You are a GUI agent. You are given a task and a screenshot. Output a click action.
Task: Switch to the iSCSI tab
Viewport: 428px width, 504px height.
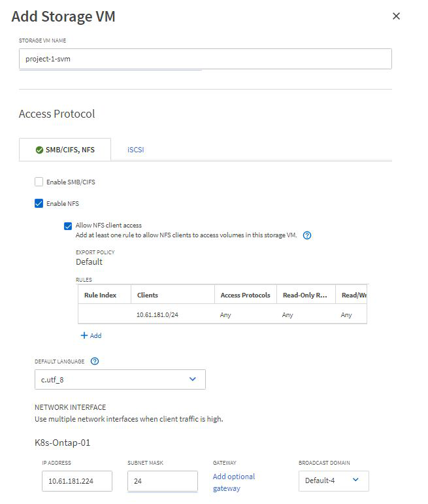pyautogui.click(x=136, y=150)
